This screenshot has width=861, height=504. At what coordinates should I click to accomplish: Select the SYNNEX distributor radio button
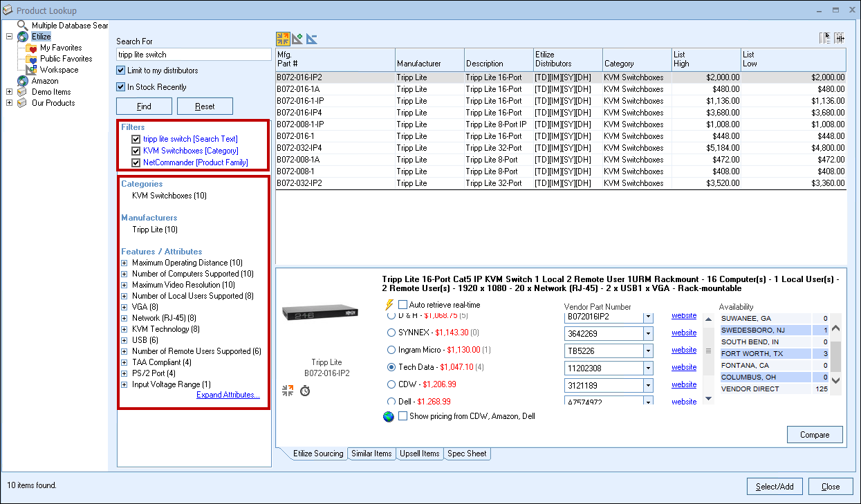point(392,333)
